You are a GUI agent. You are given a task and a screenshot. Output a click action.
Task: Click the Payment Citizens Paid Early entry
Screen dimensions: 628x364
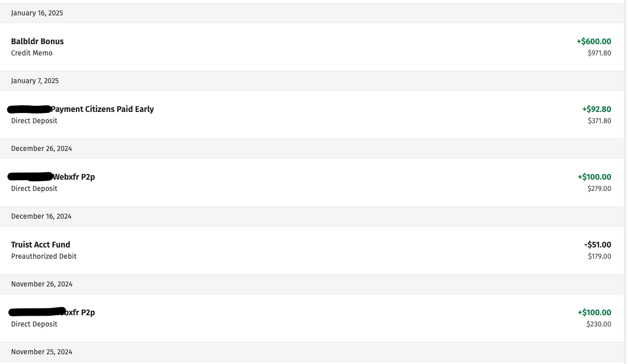point(102,109)
